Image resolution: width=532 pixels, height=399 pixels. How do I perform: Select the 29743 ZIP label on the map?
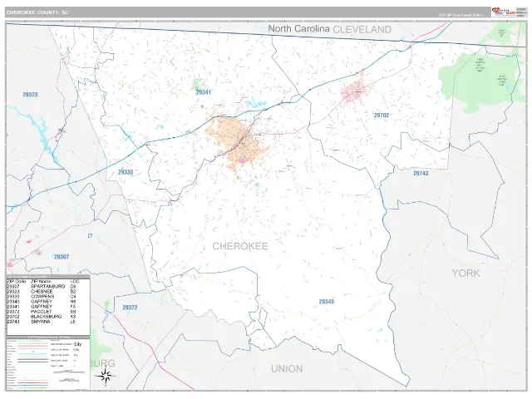coord(421,174)
